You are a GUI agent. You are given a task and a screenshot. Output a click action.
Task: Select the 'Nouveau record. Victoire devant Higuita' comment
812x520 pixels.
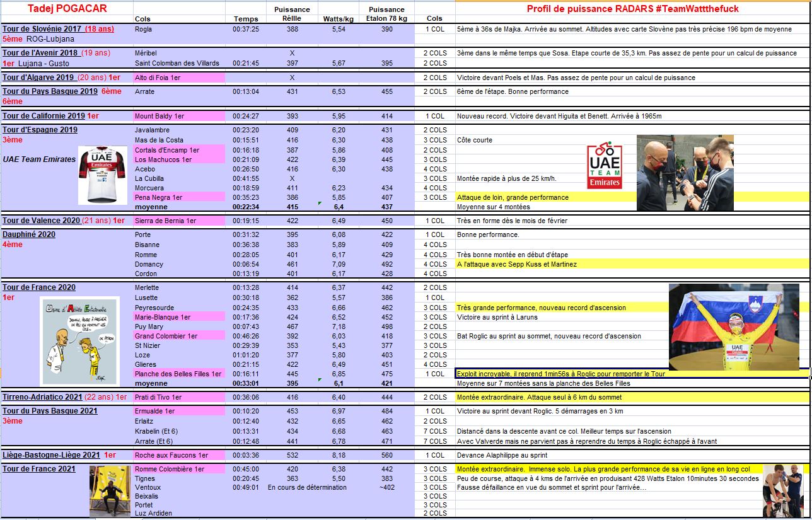click(559, 116)
